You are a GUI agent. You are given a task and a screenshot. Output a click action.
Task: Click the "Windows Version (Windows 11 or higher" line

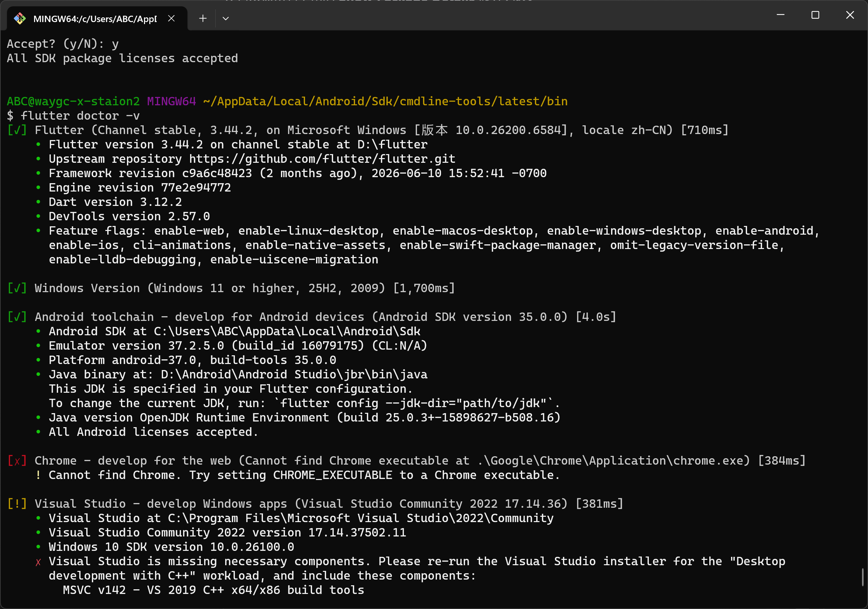tap(245, 288)
